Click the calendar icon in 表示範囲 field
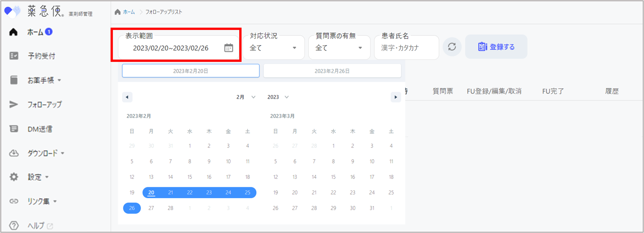 point(228,48)
